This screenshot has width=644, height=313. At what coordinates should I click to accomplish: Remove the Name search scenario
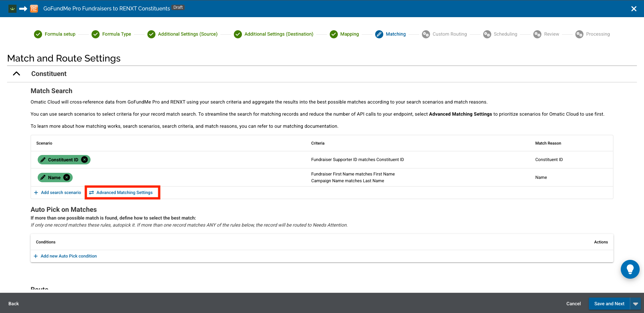[67, 178]
